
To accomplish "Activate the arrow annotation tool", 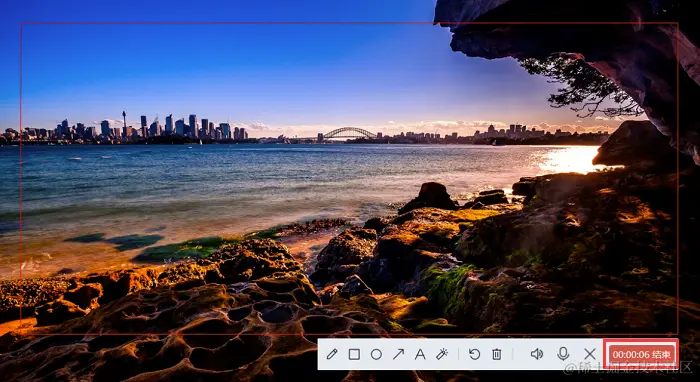I will [x=398, y=354].
